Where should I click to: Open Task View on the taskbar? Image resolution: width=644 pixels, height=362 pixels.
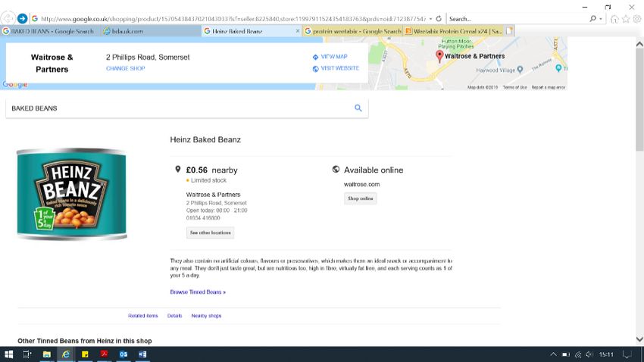pyautogui.click(x=27, y=354)
